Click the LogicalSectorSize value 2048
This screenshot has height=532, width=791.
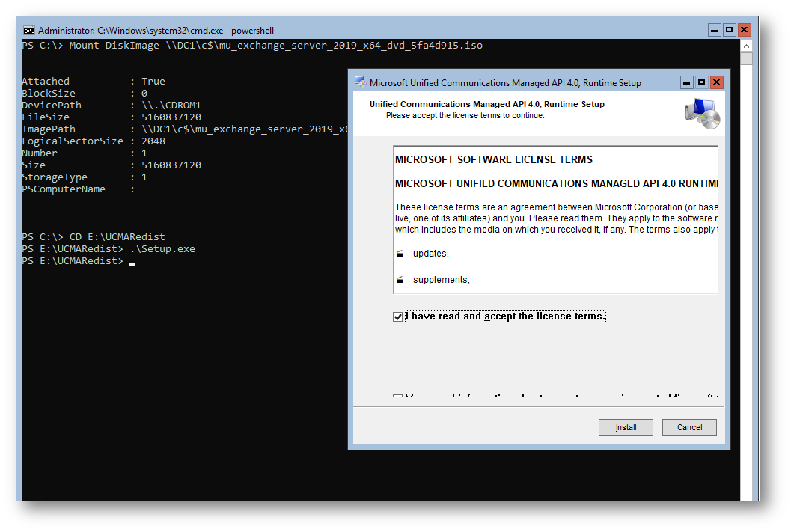pos(153,141)
